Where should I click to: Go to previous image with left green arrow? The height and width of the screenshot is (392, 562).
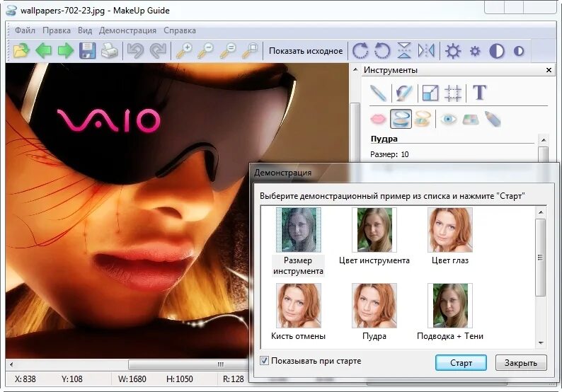tap(44, 51)
